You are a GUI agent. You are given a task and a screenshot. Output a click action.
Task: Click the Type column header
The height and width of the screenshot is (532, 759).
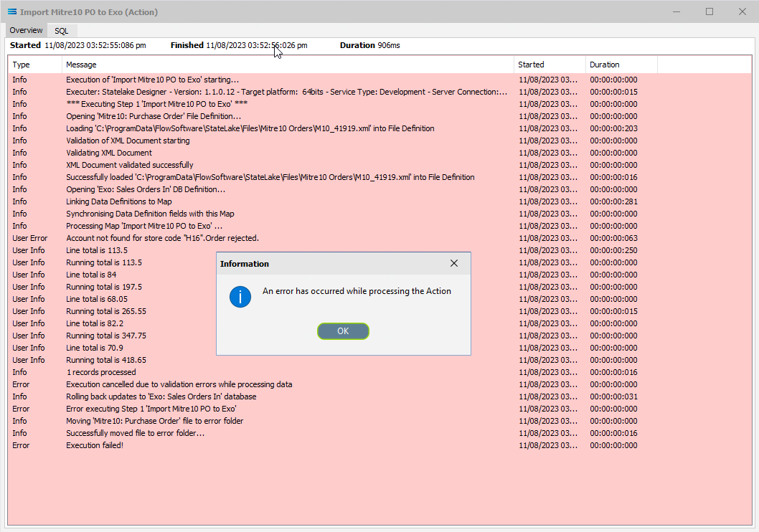(35, 65)
